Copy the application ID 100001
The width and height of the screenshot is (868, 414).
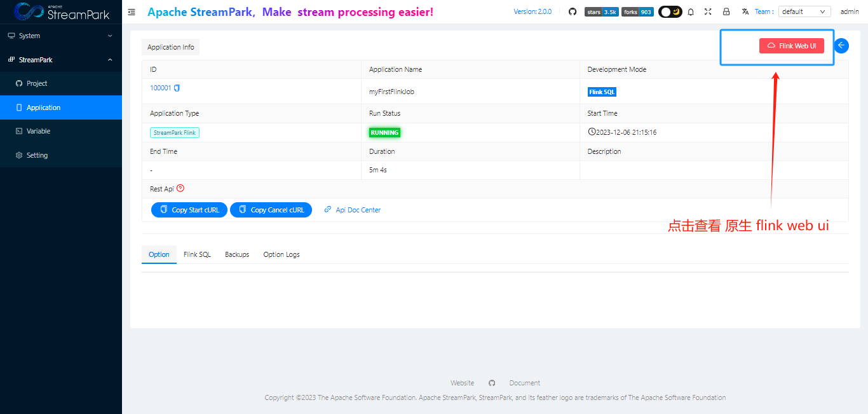pos(177,87)
